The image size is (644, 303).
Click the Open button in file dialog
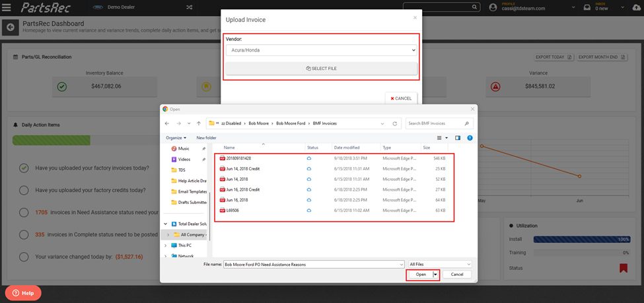pos(419,274)
